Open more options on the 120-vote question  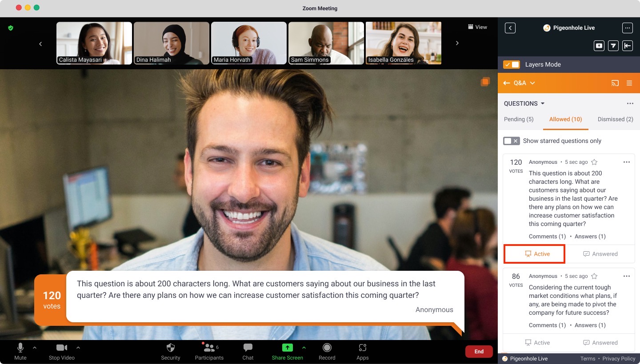click(627, 162)
